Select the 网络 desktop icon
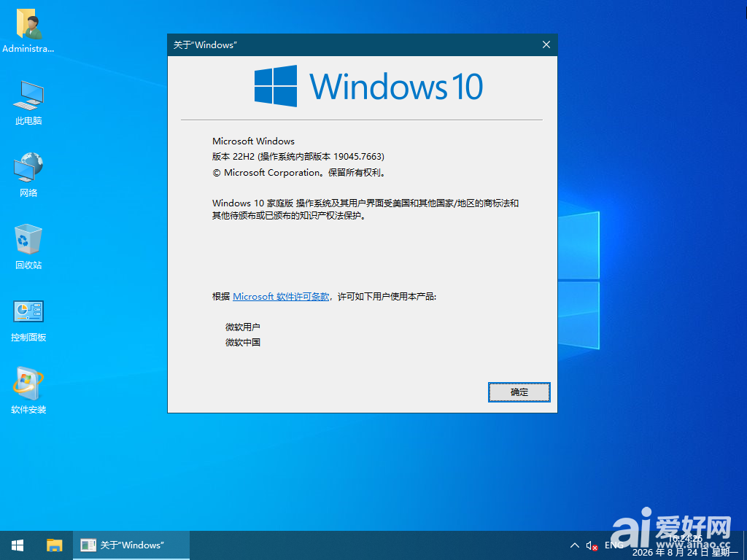 (28, 175)
